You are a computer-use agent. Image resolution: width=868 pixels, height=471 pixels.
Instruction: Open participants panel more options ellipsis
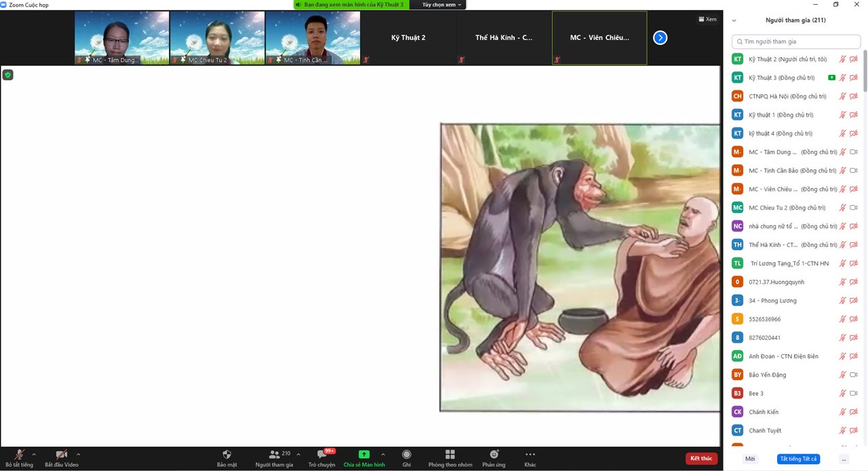tap(844, 459)
